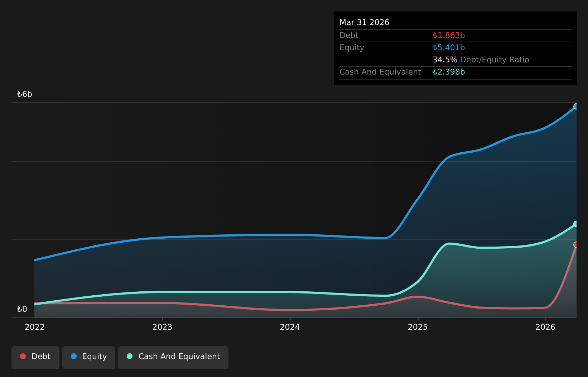Toggle the Cash And Equivalent legend button
Screen dimensions: 588x377
173,357
